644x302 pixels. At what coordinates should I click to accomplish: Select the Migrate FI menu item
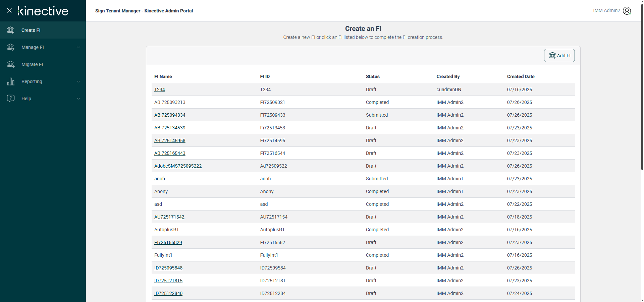pos(32,64)
